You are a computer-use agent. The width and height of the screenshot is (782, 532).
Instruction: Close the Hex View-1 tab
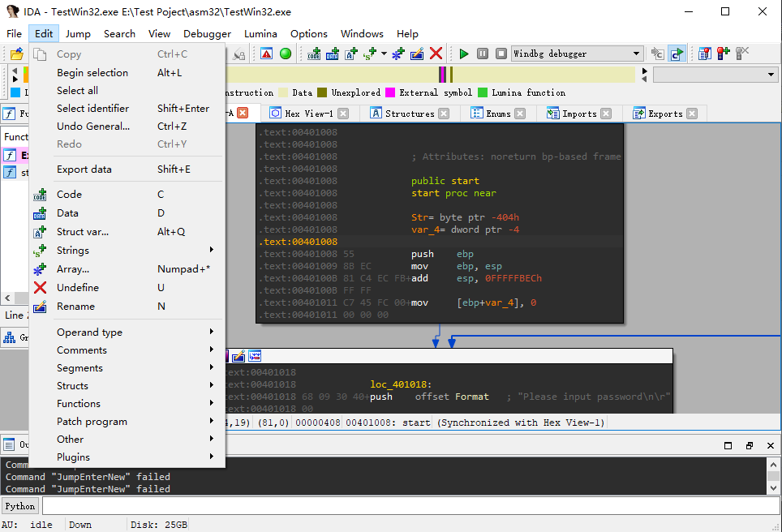pos(343,114)
